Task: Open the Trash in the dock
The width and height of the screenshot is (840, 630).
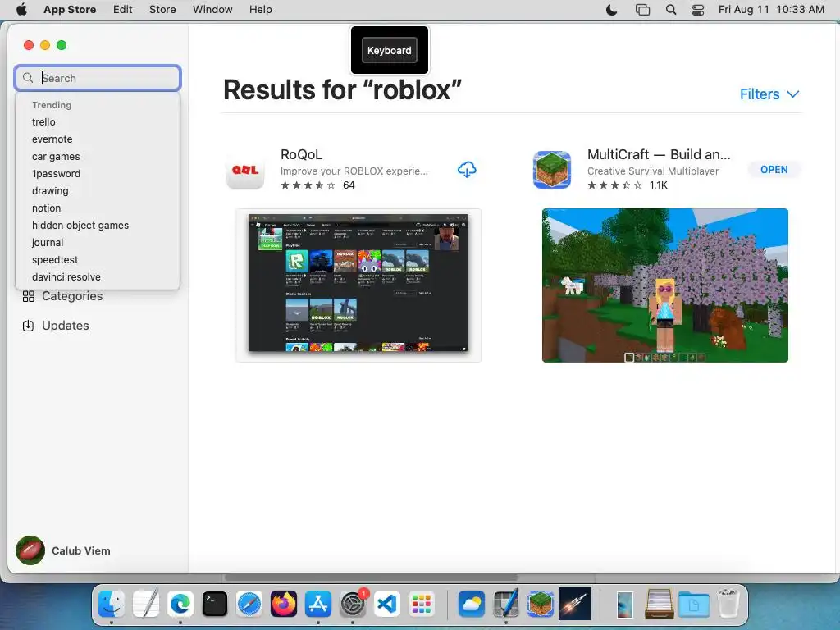Action: click(x=728, y=603)
